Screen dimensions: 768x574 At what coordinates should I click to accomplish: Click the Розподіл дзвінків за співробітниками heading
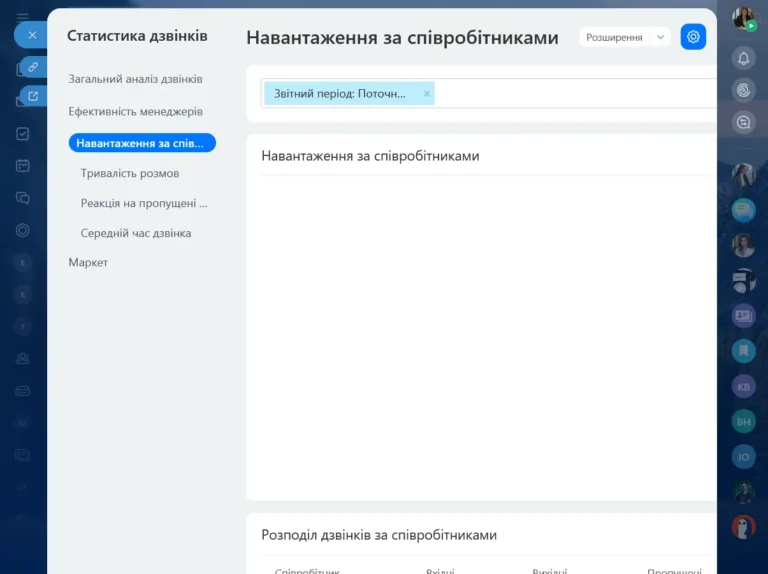379,535
